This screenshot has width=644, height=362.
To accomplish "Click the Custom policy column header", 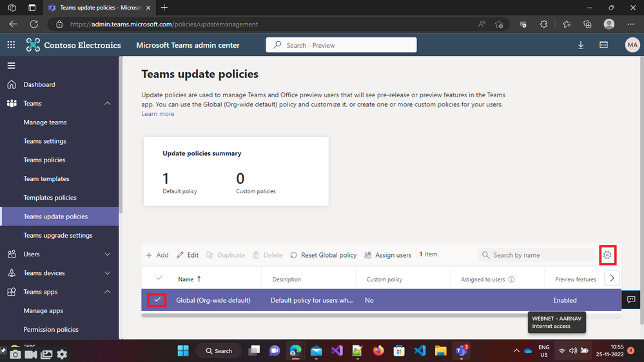I will 384,280.
